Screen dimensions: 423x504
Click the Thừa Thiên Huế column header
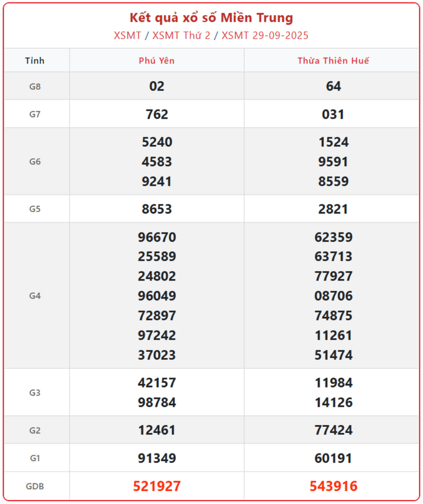[x=333, y=61]
